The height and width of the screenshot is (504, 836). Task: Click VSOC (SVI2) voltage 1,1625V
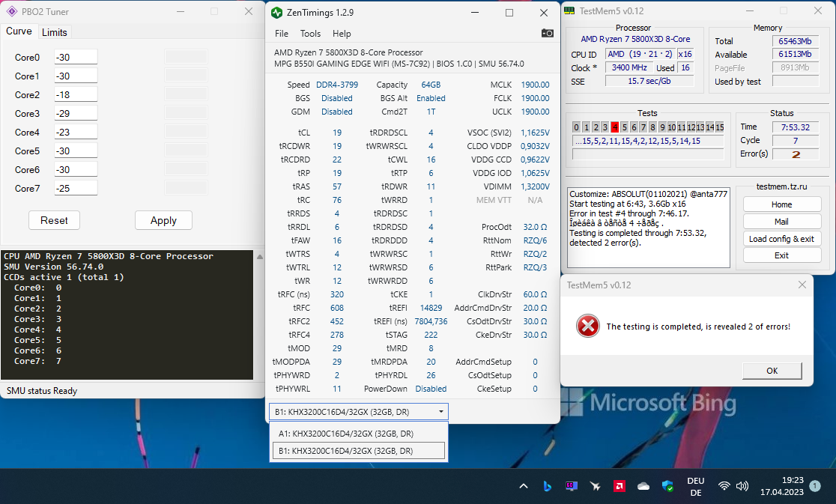point(535,133)
